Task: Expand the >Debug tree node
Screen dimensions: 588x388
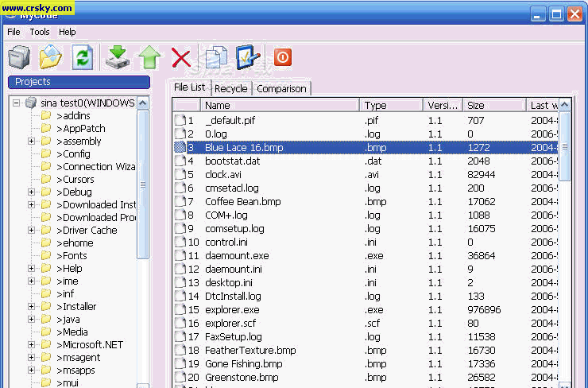Action: [32, 192]
